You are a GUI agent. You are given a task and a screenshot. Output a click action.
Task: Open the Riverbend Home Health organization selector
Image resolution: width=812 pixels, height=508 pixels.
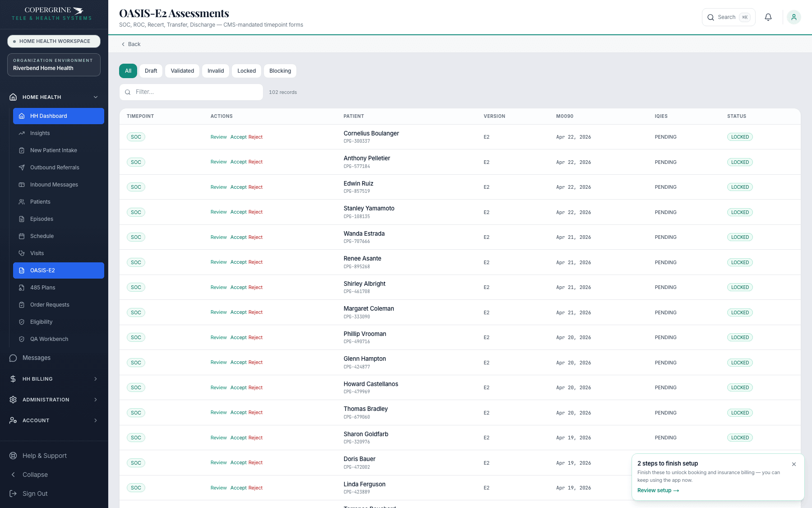(x=54, y=65)
